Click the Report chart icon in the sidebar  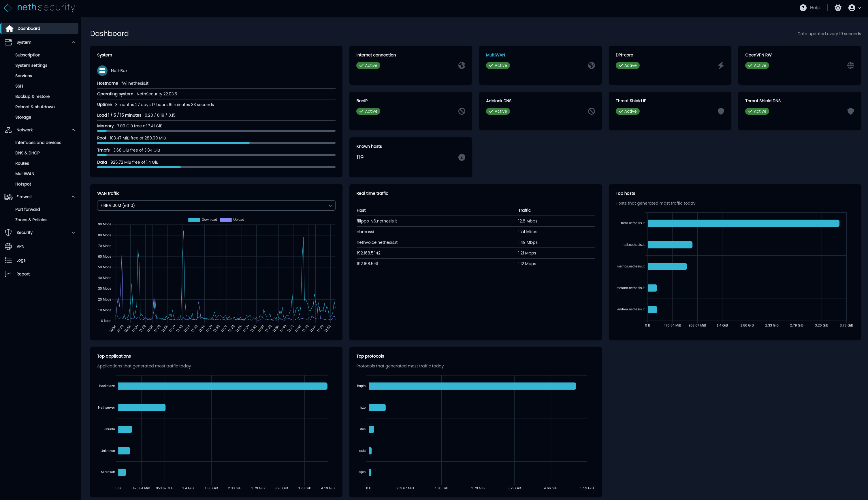click(x=9, y=274)
